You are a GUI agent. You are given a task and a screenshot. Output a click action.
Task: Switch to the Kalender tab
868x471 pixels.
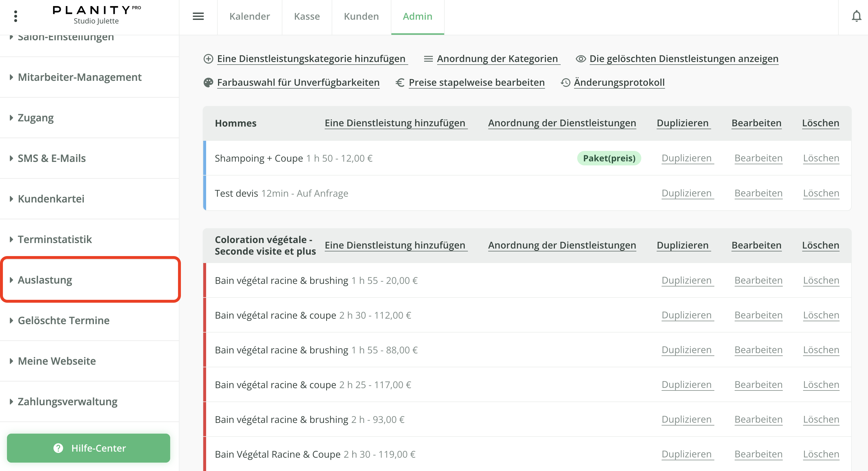coord(249,16)
